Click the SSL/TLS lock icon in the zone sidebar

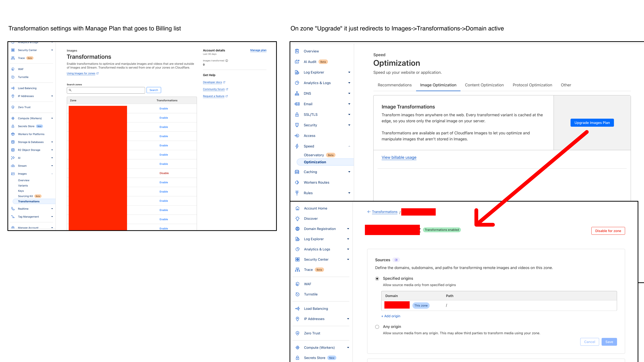(x=297, y=115)
